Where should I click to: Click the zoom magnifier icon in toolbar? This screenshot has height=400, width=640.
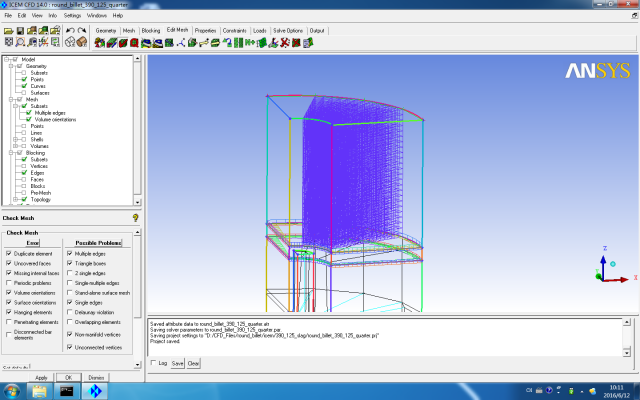(21, 43)
